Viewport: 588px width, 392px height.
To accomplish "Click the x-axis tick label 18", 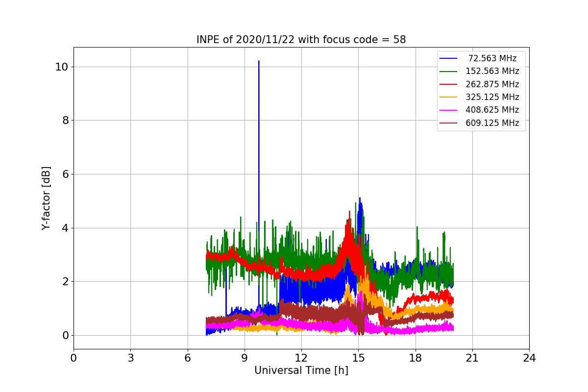I will pyautogui.click(x=415, y=358).
